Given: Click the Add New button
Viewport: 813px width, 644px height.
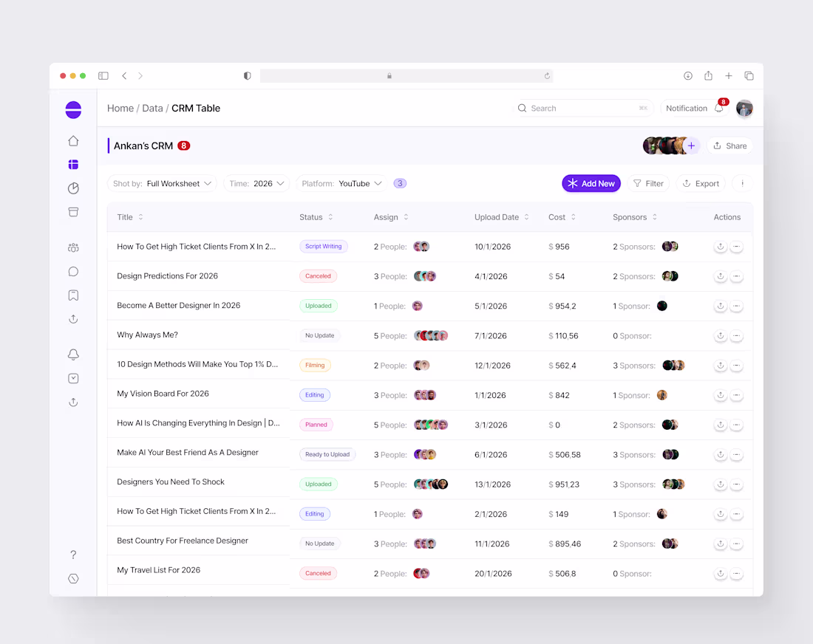Looking at the screenshot, I should [591, 183].
